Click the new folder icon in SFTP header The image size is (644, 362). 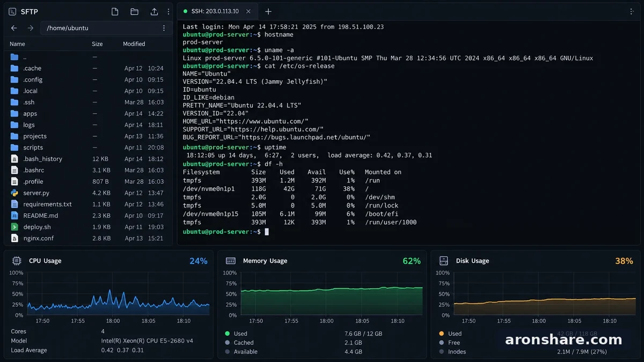pos(134,12)
